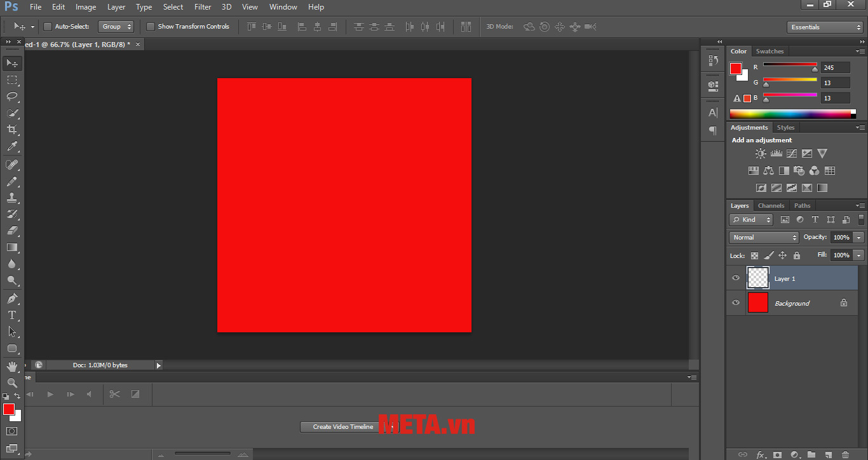Select the Lasso tool
Screen dimensions: 868x460
(x=12, y=97)
